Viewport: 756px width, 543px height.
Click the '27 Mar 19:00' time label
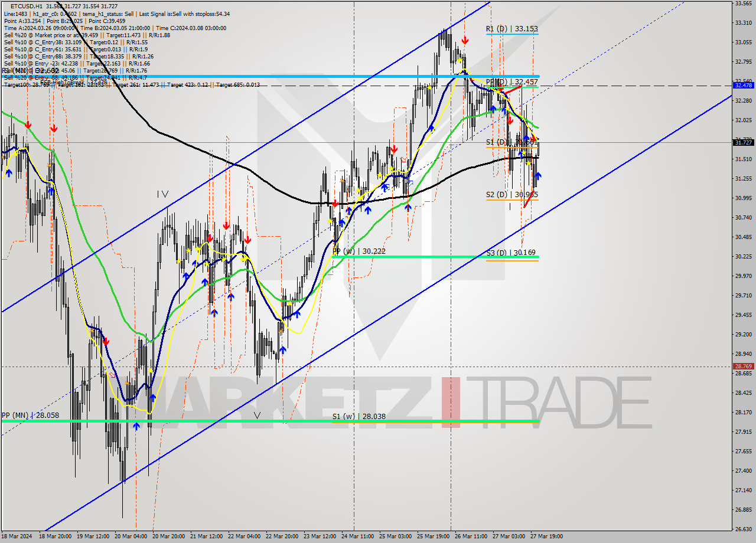pyautogui.click(x=546, y=537)
